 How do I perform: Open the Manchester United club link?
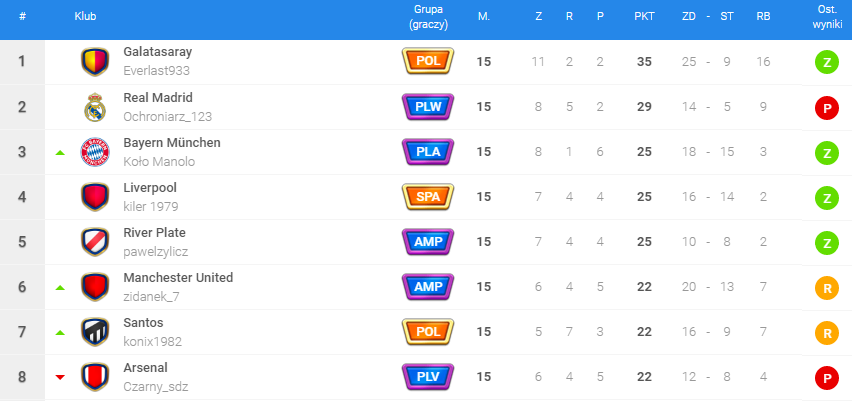pyautogui.click(x=178, y=278)
